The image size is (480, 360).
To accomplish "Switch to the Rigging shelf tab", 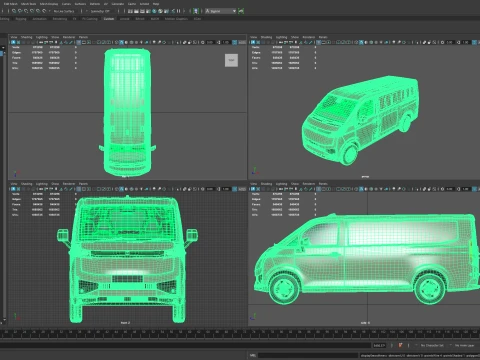I will (21, 19).
